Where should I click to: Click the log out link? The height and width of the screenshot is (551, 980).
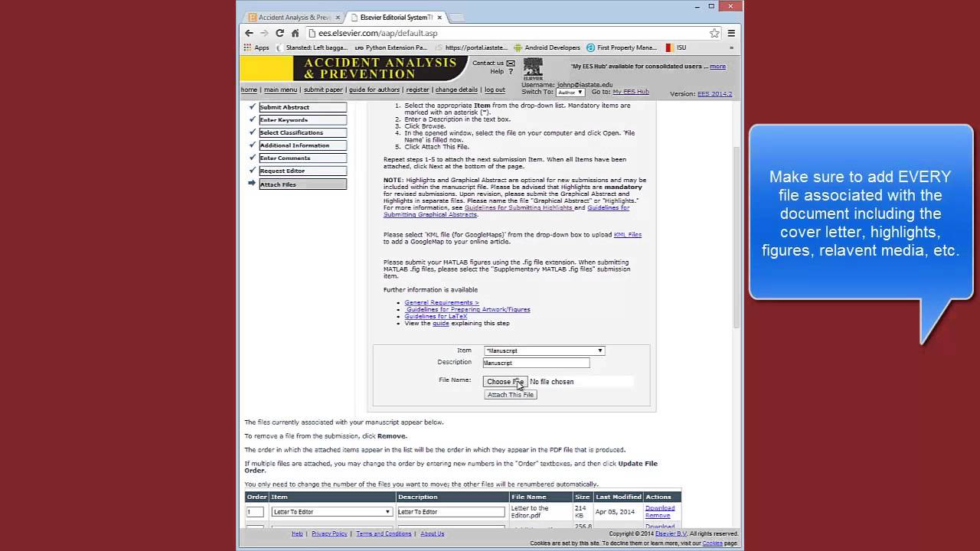coord(495,90)
